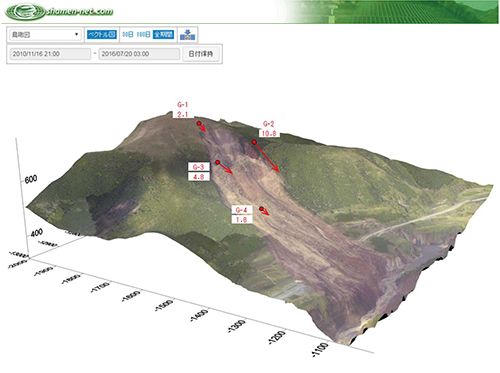This screenshot has width=500, height=373.
Task: Click the G-1 sensor red marker dot
Action: (199, 123)
